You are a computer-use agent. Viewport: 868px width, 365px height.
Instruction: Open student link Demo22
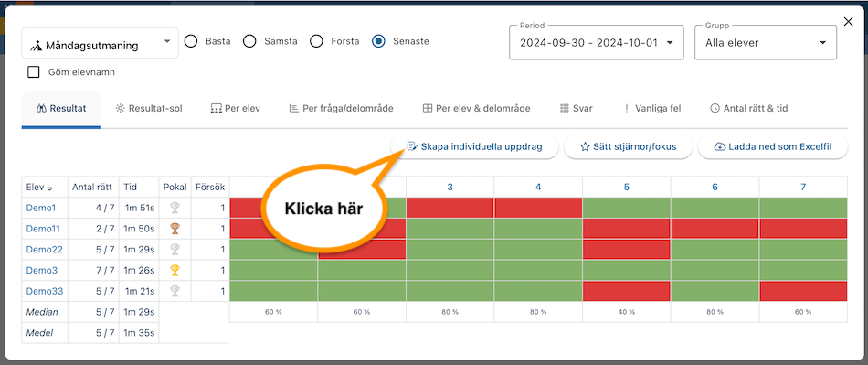[44, 249]
